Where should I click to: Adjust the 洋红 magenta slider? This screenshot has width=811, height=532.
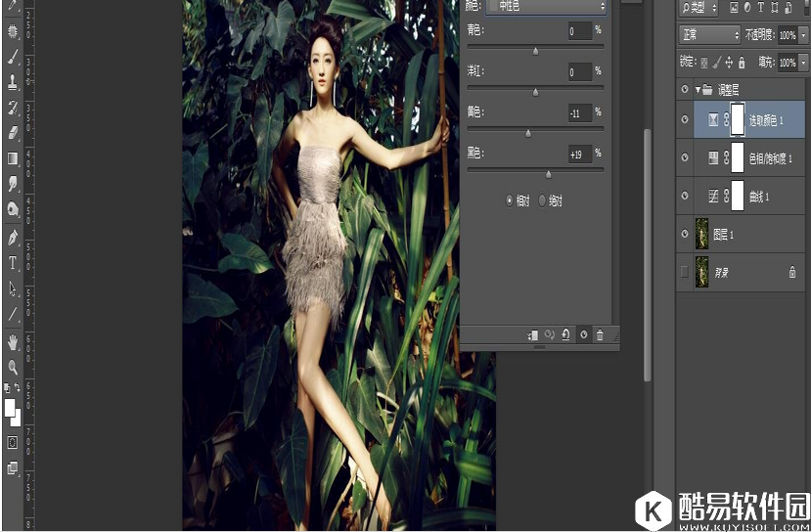(535, 91)
